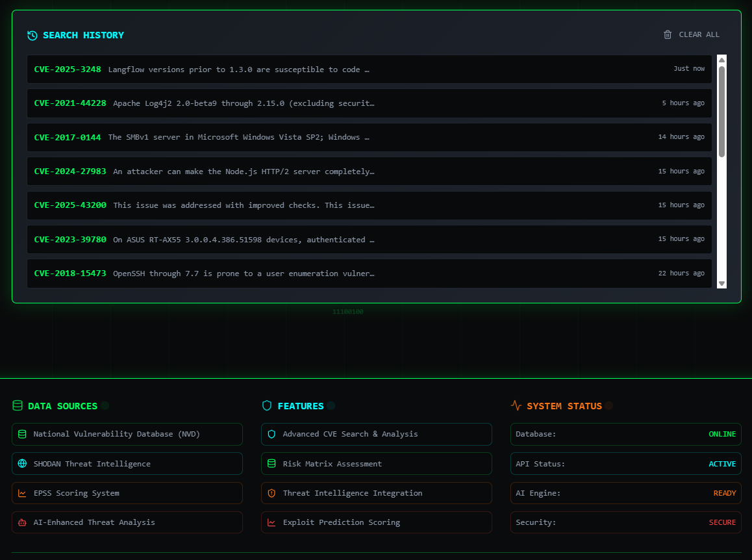Select the SHODAN Threat Intelligence text
This screenshot has width=752, height=560.
pyautogui.click(x=92, y=464)
